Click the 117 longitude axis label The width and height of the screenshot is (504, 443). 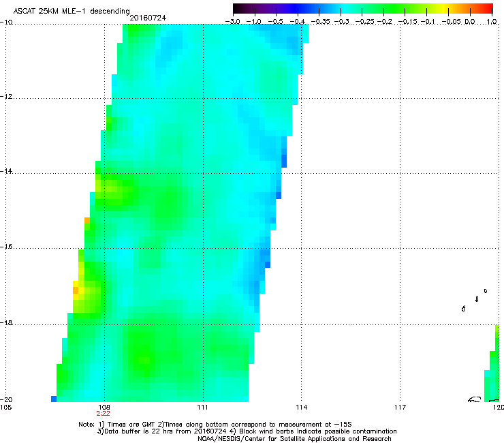[x=400, y=408]
